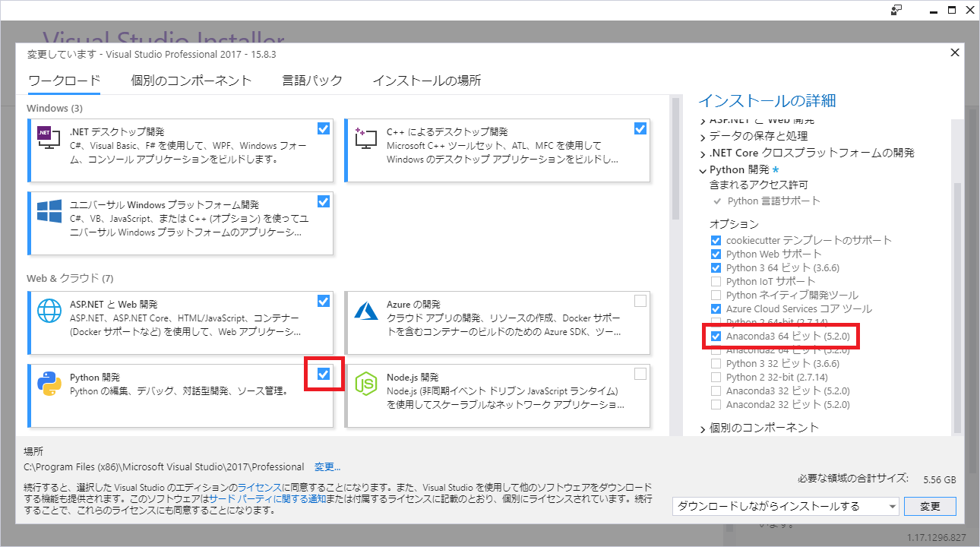980x547 pixels.
Task: Enable Python 2 32-bit (2.7.14) option
Action: click(716, 377)
